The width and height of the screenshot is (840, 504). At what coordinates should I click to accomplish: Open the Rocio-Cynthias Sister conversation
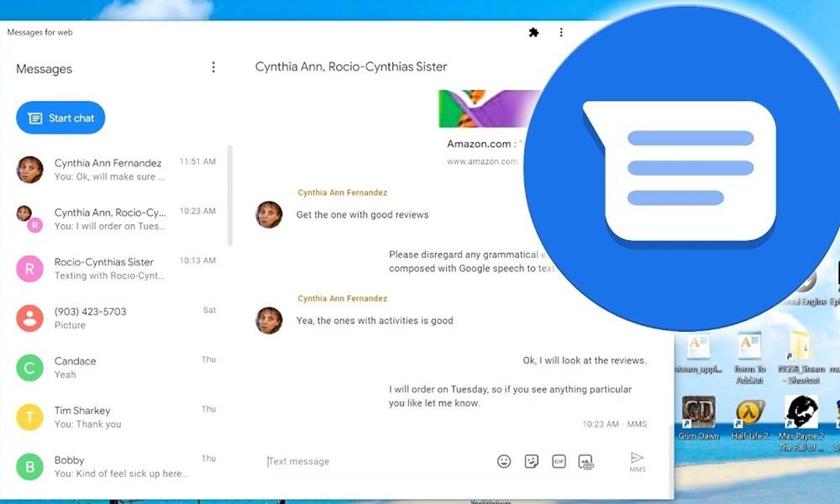[x=116, y=268]
